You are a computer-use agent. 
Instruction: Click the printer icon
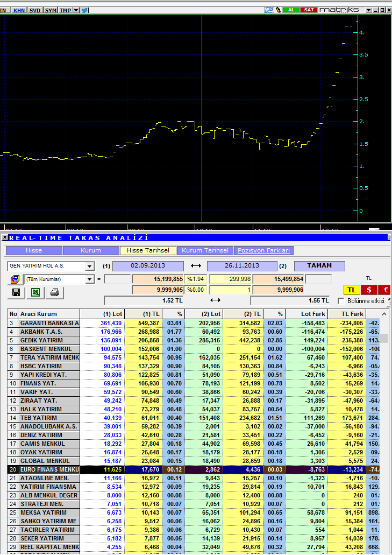point(55,292)
